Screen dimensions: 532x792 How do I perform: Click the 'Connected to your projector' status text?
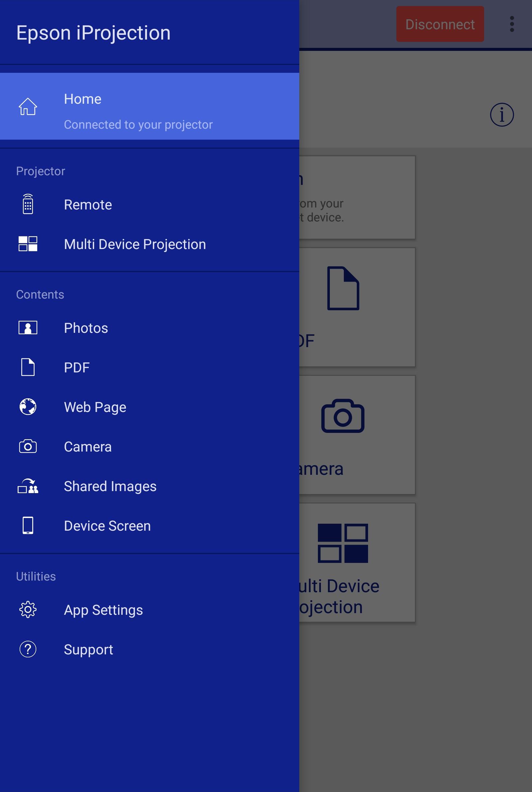click(138, 124)
